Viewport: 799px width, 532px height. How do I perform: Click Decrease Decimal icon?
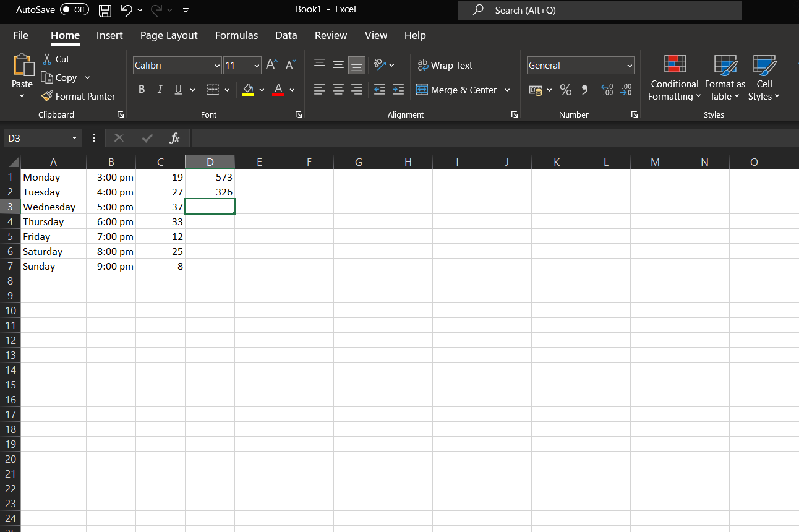pos(626,90)
